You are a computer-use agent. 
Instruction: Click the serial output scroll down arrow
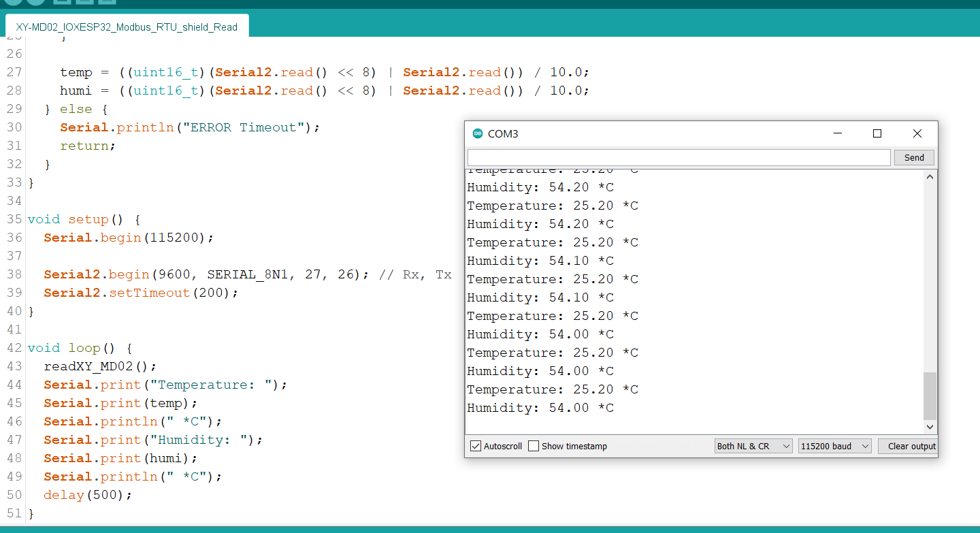[930, 427]
